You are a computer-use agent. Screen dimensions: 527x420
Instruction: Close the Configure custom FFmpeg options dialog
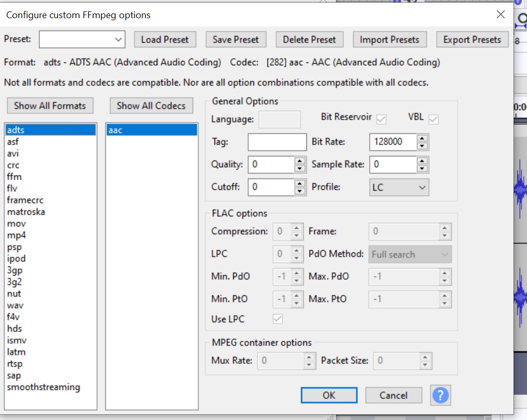pos(501,15)
